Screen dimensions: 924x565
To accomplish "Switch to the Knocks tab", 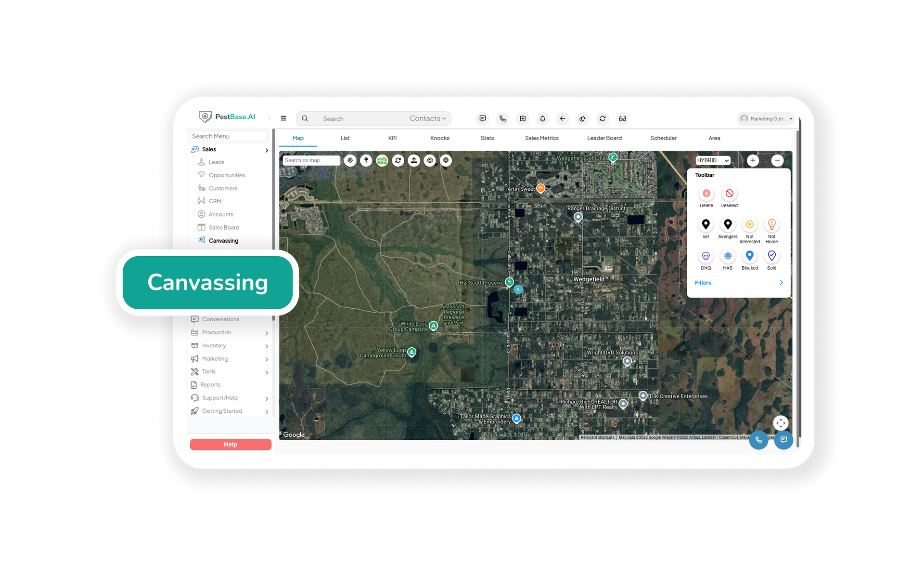I will click(440, 138).
